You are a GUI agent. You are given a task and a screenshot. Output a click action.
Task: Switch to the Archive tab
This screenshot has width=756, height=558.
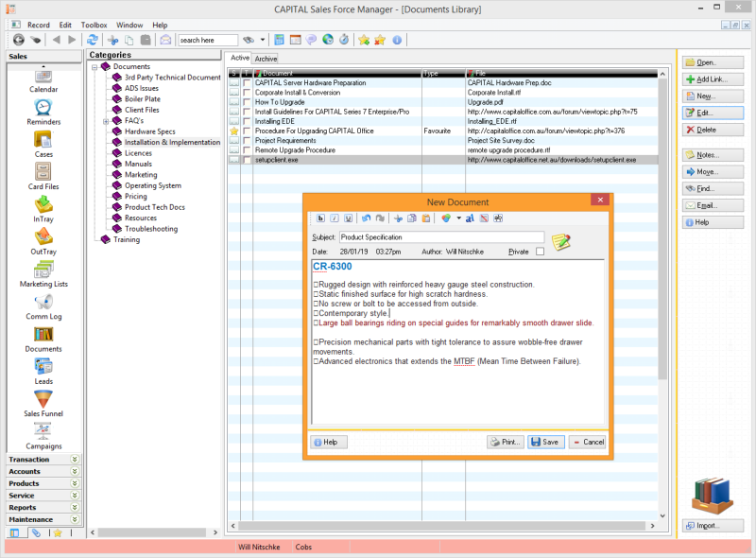tap(266, 59)
